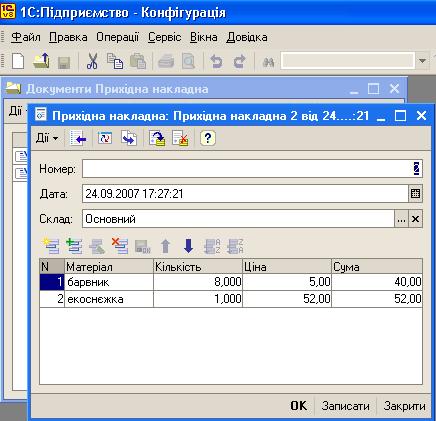The width and height of the screenshot is (436, 421).
Task: Click the copy icon in main toolbar
Action: pyautogui.click(x=115, y=61)
